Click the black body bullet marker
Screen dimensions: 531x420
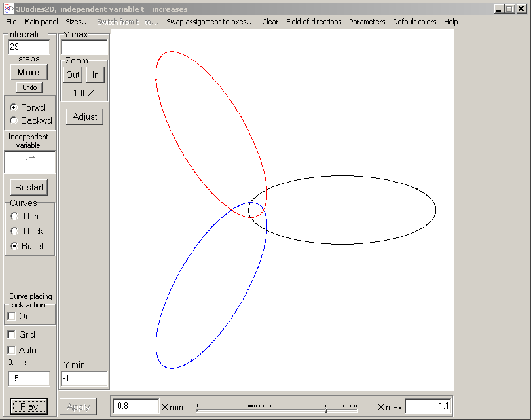(417, 189)
